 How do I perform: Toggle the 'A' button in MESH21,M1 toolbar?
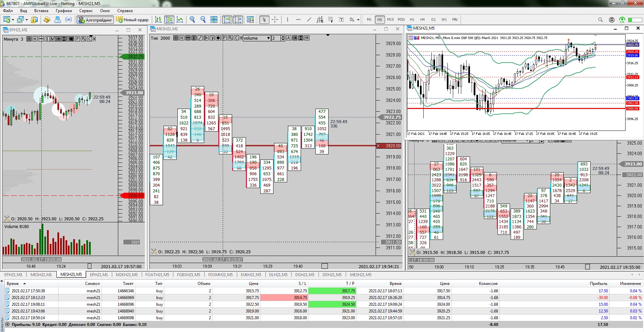tap(289, 38)
